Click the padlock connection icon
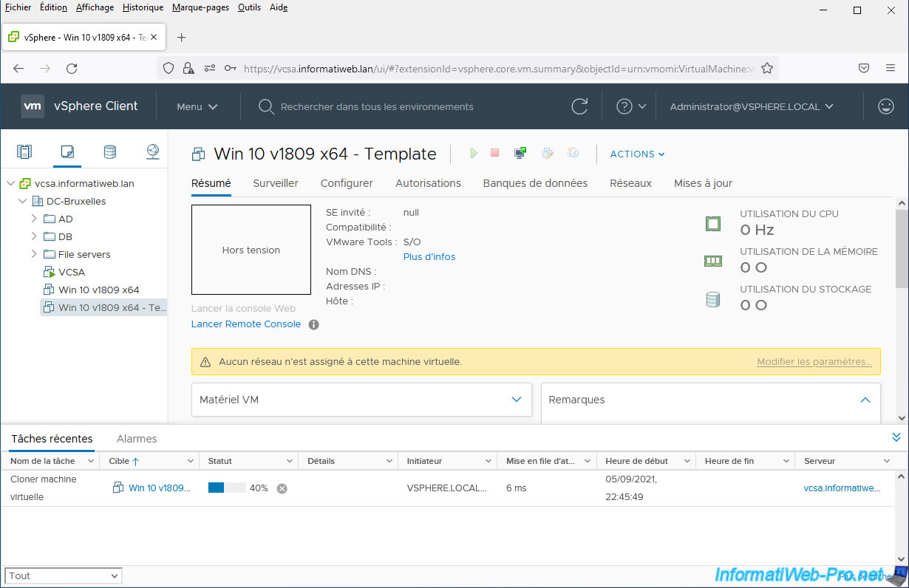Image resolution: width=909 pixels, height=588 pixels. 188,68
